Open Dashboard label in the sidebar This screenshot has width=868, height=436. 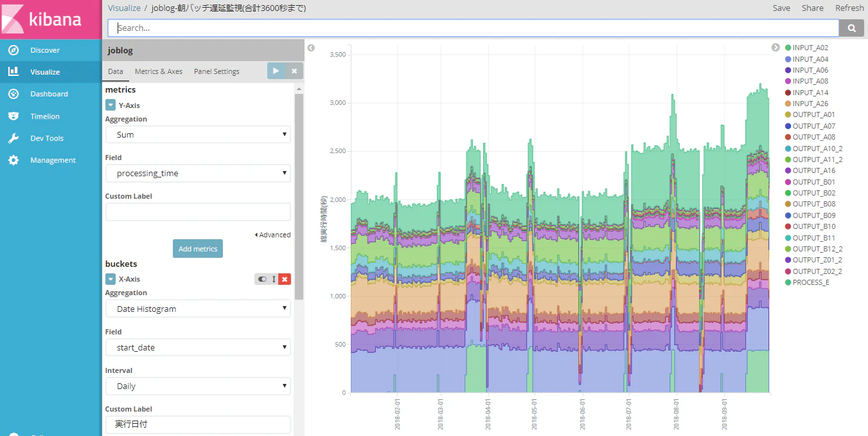49,94
